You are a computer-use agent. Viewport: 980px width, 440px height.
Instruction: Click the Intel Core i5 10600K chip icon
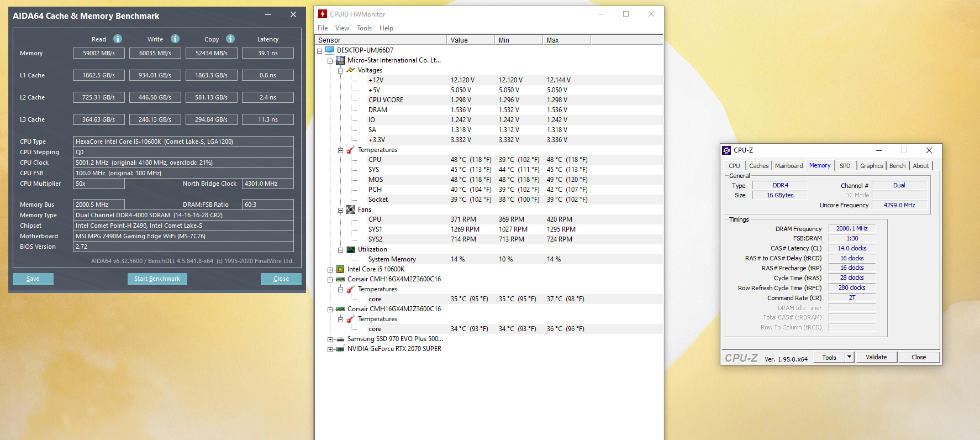pos(340,269)
